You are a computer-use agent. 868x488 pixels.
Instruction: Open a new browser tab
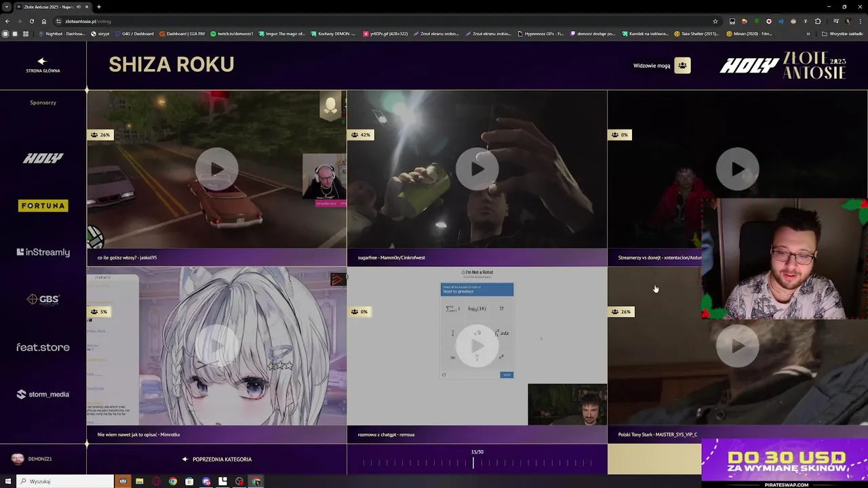point(99,7)
